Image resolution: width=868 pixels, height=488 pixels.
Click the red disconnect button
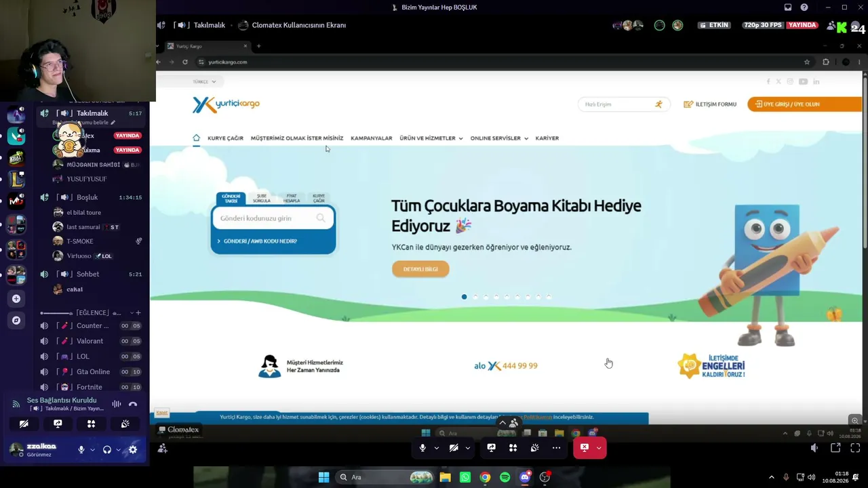(x=584, y=448)
